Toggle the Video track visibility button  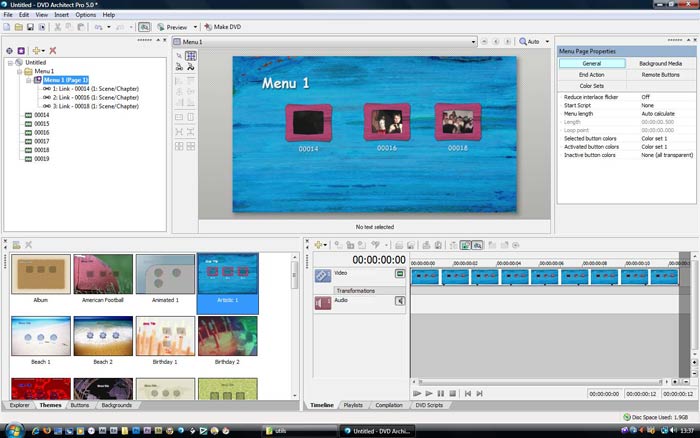click(x=400, y=273)
